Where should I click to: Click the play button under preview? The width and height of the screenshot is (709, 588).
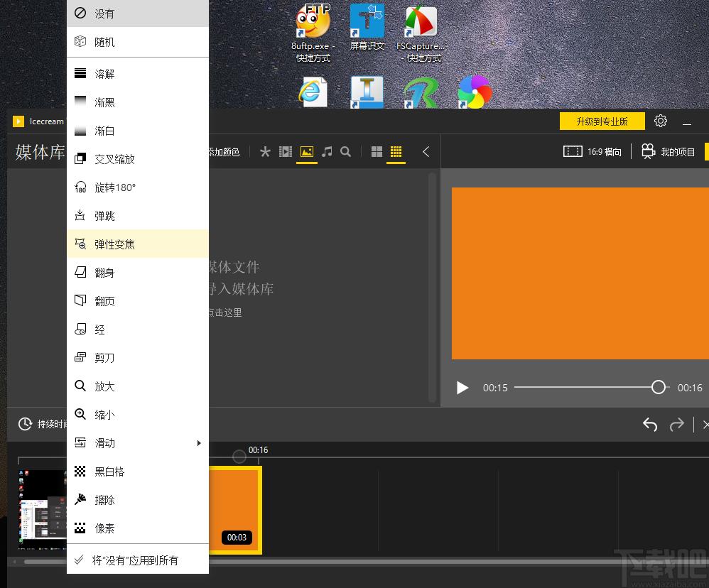click(x=462, y=388)
